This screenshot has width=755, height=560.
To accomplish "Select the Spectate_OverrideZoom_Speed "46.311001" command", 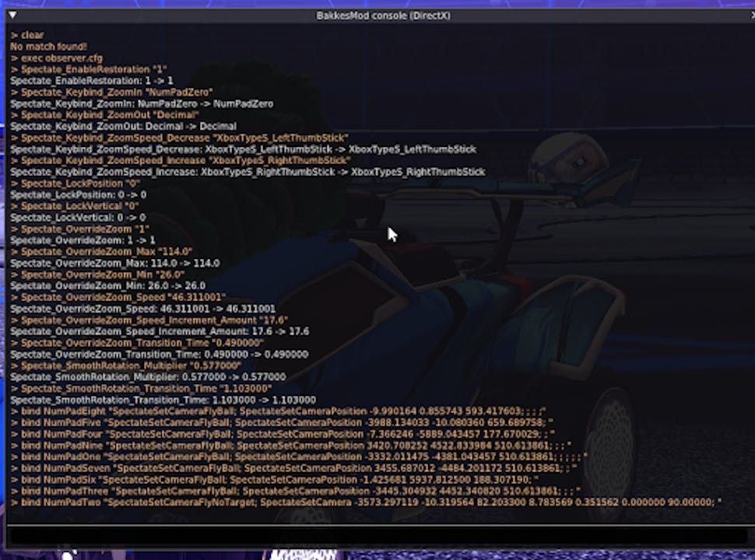I will point(118,297).
